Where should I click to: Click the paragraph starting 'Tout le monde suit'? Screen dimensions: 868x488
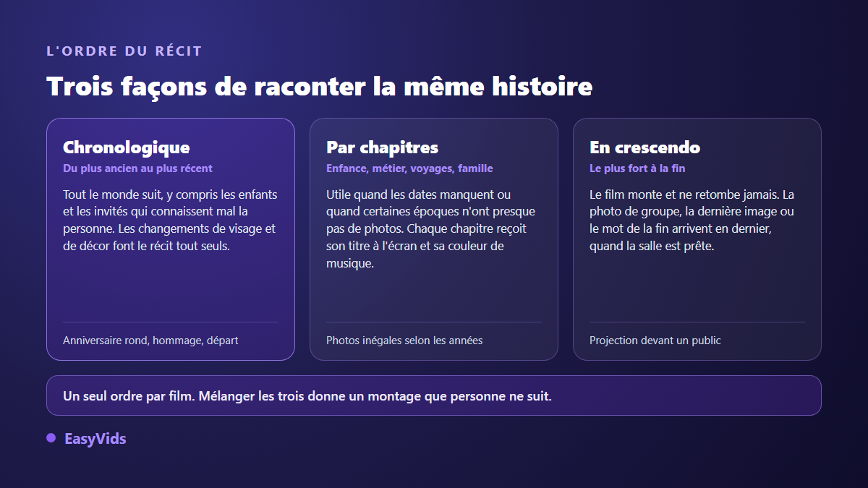coord(171,221)
